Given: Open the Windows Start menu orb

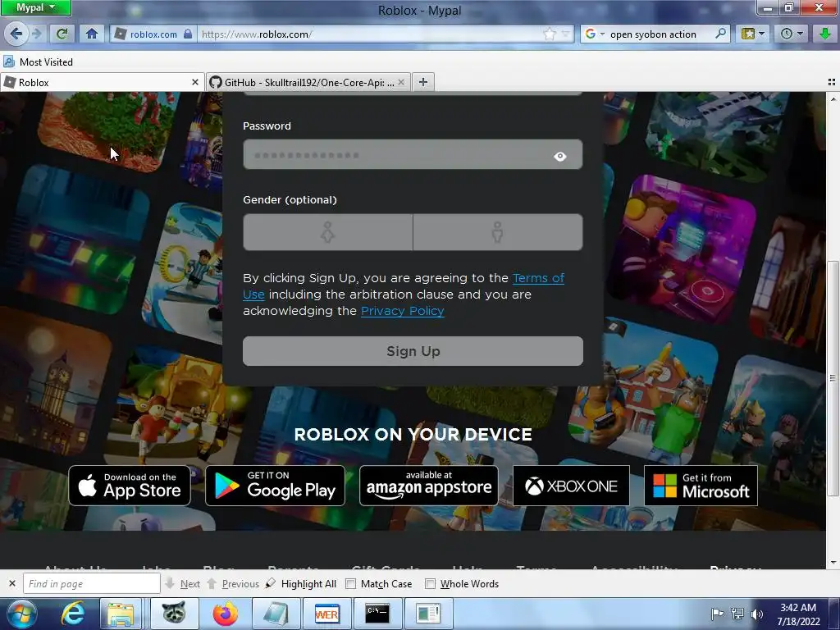Looking at the screenshot, I should tap(22, 614).
